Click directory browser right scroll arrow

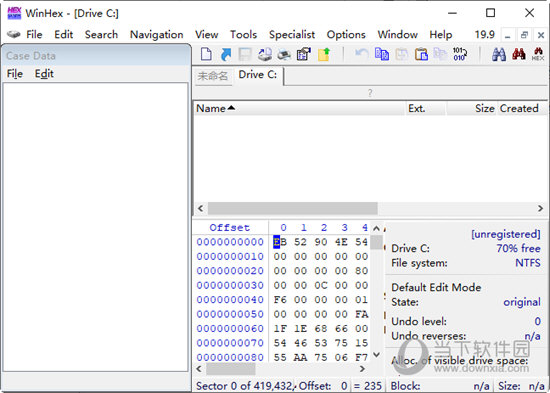point(541,208)
